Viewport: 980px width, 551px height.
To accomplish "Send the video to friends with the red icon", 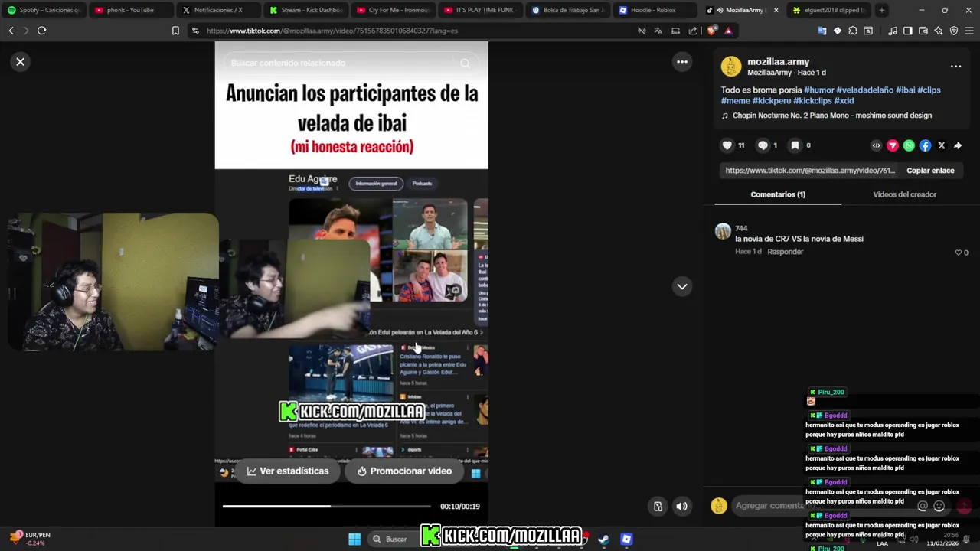I will 893,145.
